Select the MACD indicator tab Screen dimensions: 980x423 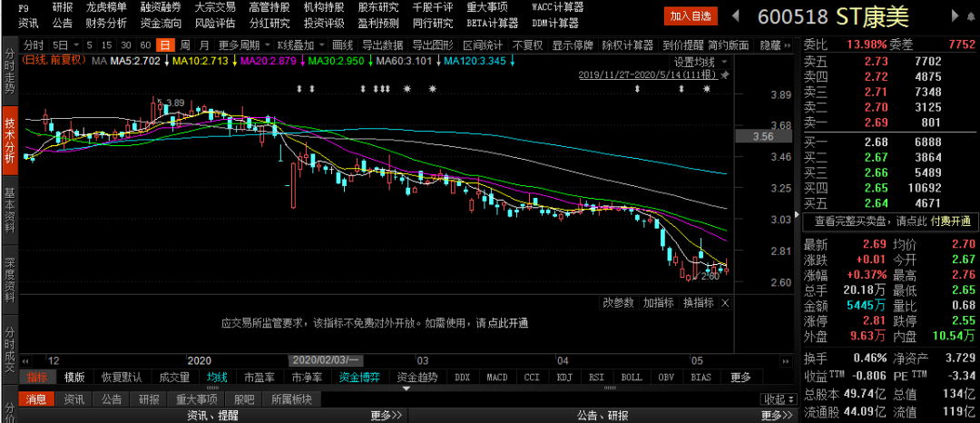pyautogui.click(x=496, y=377)
